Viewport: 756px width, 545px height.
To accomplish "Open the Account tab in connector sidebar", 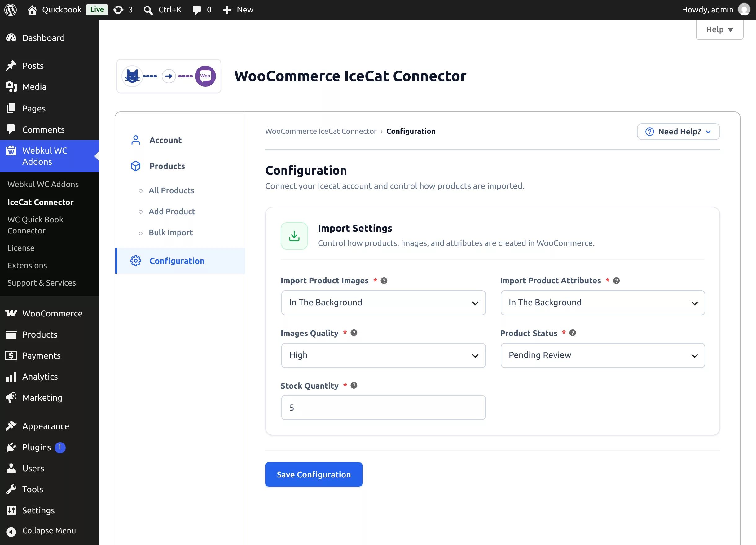I will [180, 140].
